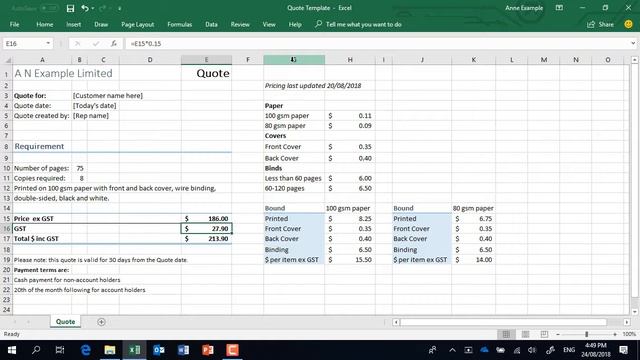Screen dimensions: 640x360
Task: Click the horizontal scrollbar left arrow
Action: point(396,322)
